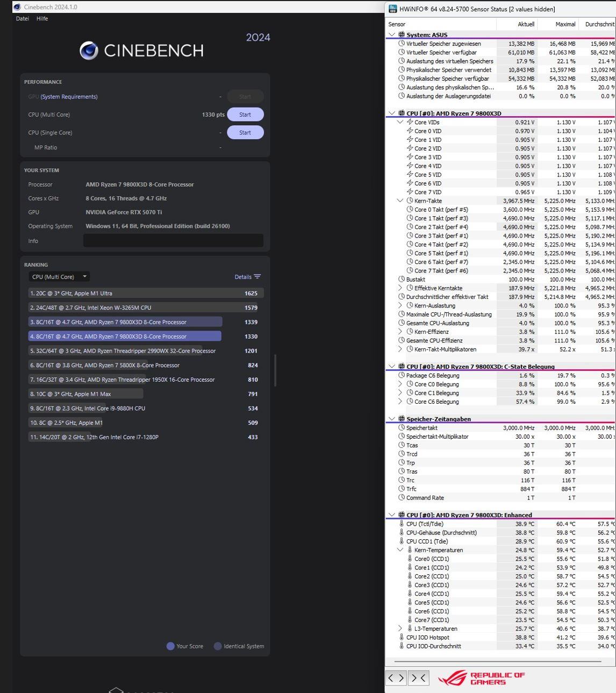Open the Hilfe menu in Cinebench

42,18
